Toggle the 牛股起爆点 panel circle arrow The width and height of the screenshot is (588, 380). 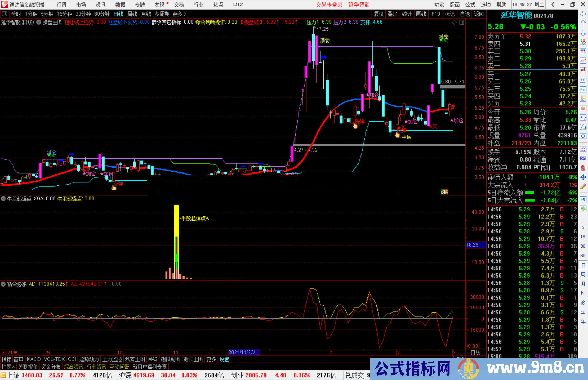(3, 199)
